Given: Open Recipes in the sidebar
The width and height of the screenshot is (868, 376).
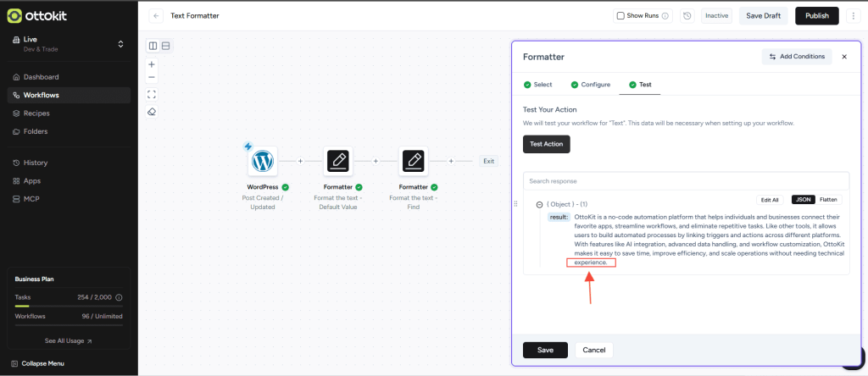Looking at the screenshot, I should tap(36, 113).
